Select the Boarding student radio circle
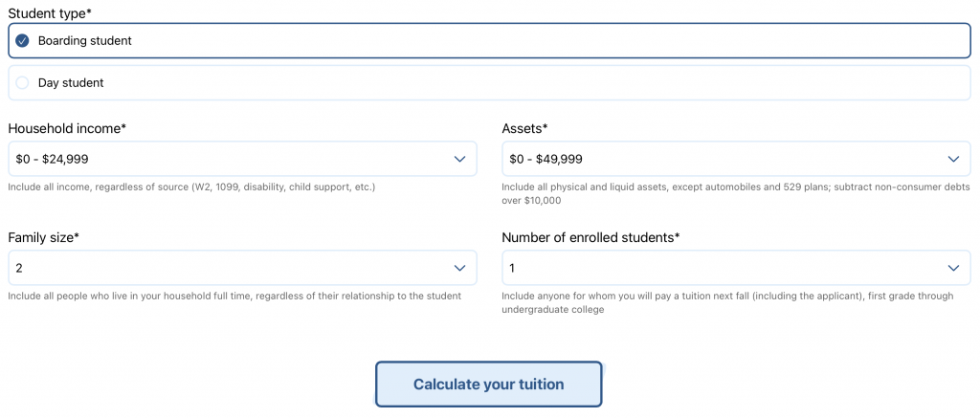980x418 pixels. point(22,41)
